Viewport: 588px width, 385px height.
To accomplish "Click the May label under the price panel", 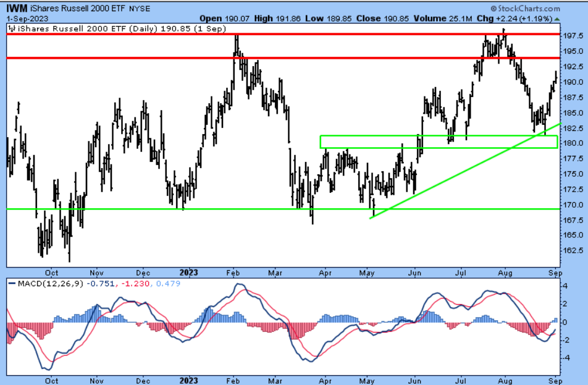I will point(367,273).
